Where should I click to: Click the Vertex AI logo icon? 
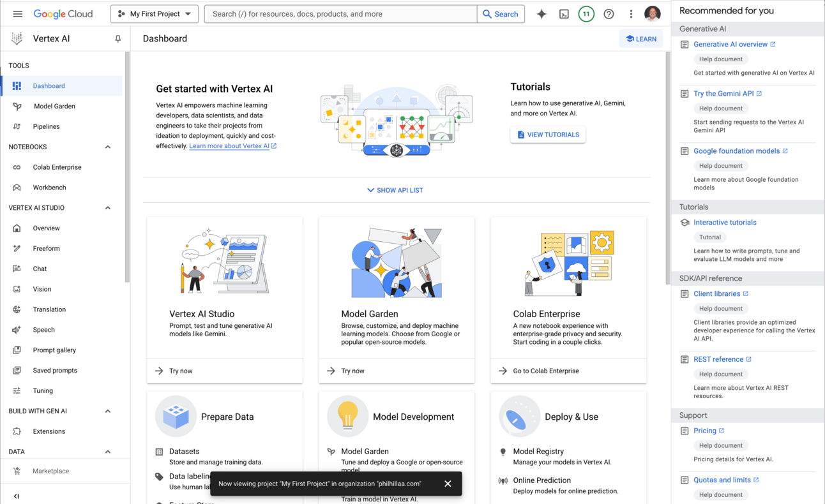click(17, 38)
